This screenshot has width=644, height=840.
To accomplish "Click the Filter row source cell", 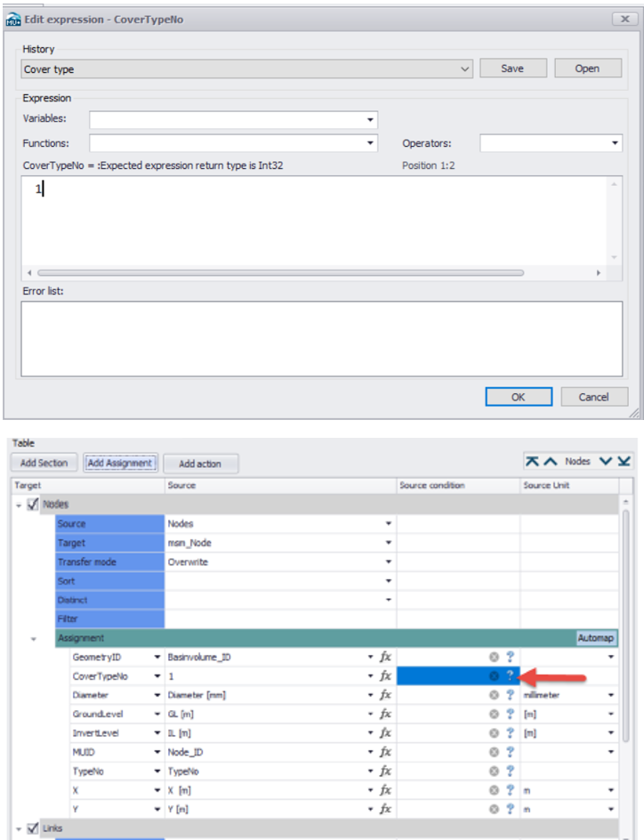I will (280, 618).
